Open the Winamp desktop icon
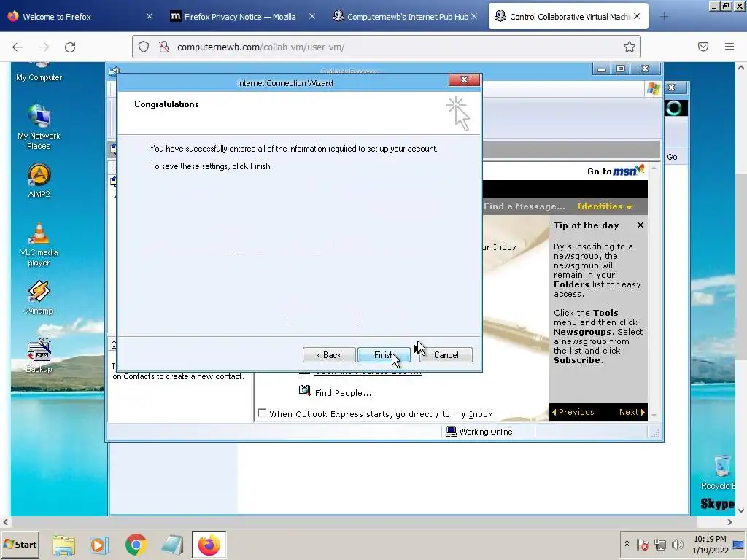Viewport: 747px width, 560px height. [39, 297]
